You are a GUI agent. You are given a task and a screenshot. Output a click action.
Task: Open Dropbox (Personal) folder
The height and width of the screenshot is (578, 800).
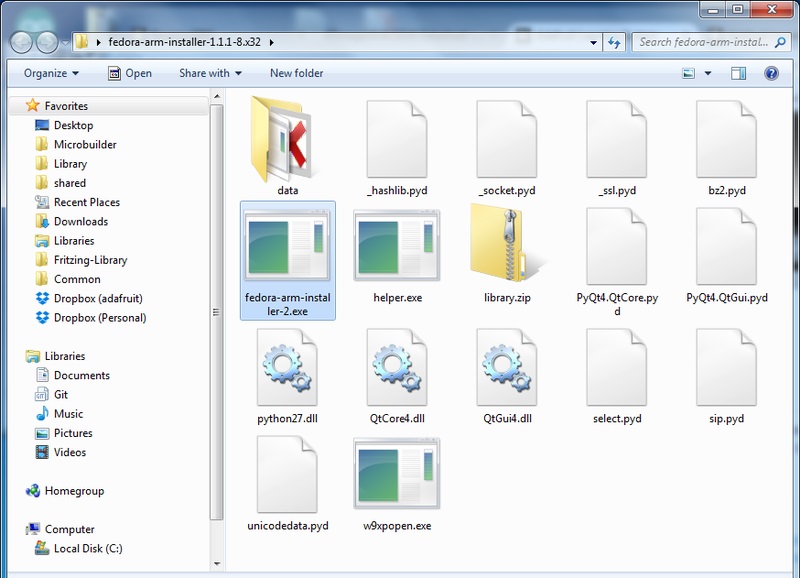click(x=100, y=318)
